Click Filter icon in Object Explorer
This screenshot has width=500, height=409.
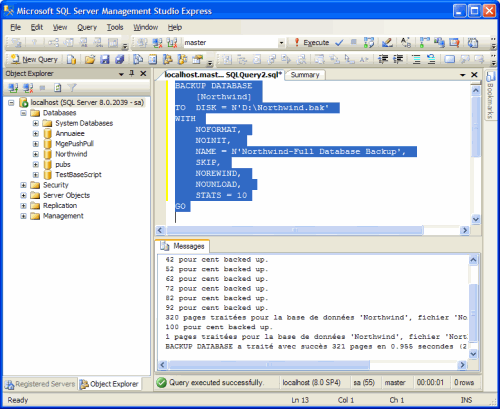(72, 88)
